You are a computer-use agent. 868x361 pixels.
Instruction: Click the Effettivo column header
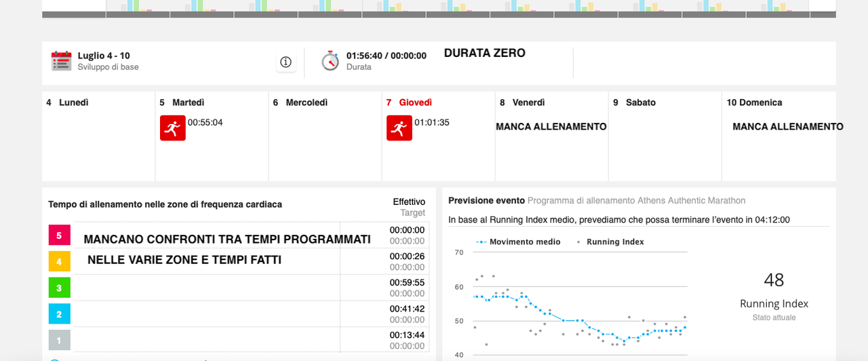(x=409, y=202)
